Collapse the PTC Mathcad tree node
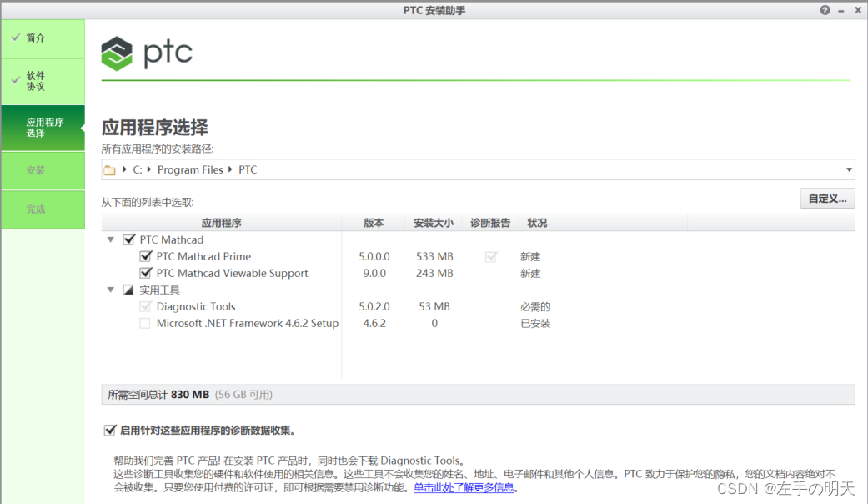This screenshot has height=504, width=868. pos(111,239)
